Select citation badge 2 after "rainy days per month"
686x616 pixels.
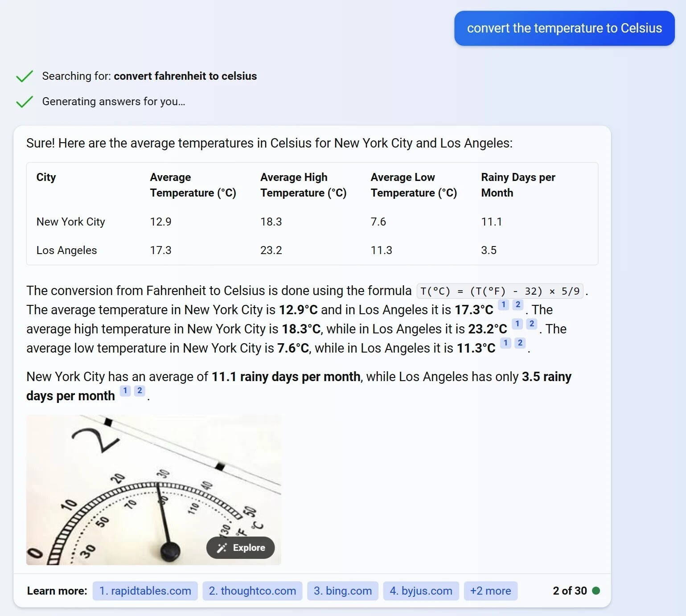pos(140,390)
